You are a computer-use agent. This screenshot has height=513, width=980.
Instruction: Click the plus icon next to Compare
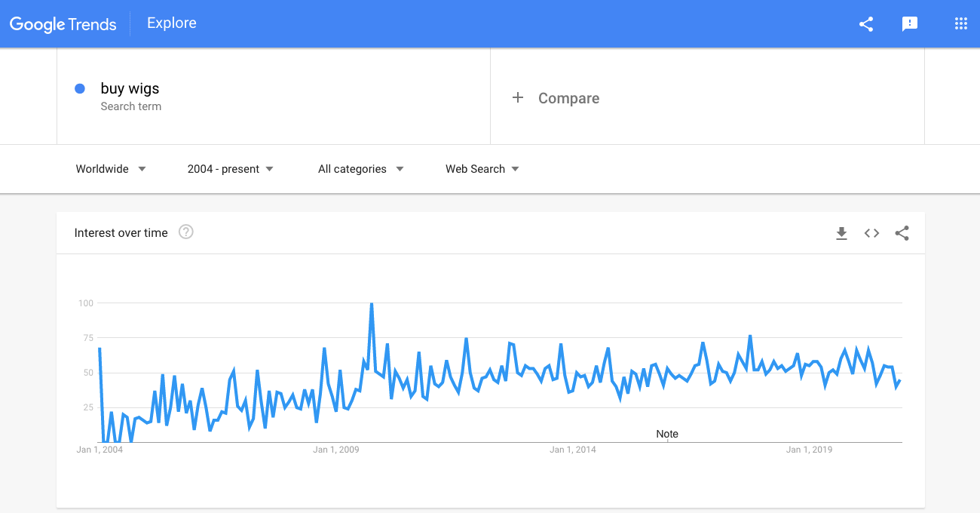click(518, 97)
